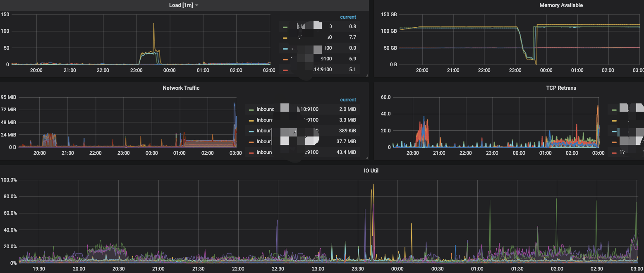Click orange color icon in Load legend
This screenshot has height=273, width=644.
285,59
